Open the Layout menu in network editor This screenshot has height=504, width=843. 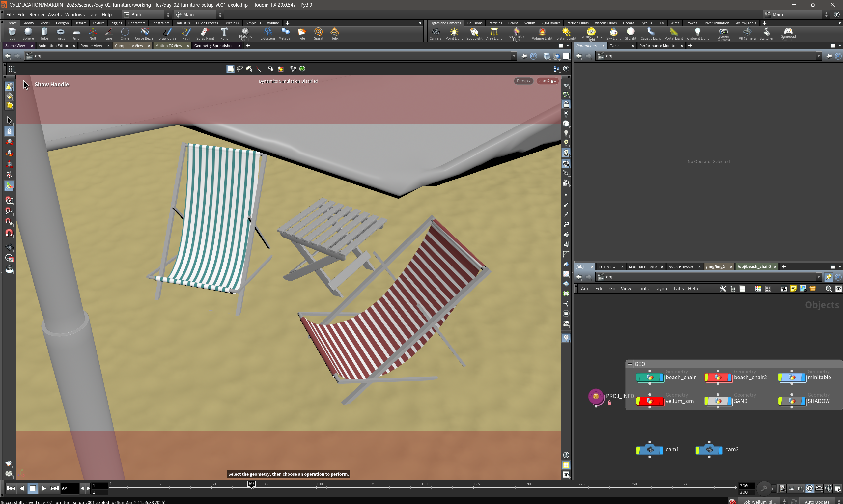pyautogui.click(x=661, y=288)
